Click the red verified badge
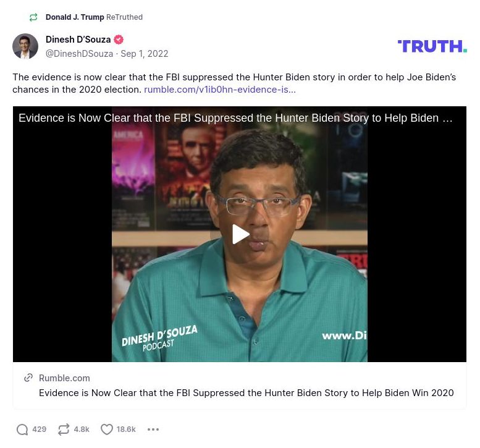Viewport: 480px width, 448px height. [x=119, y=40]
